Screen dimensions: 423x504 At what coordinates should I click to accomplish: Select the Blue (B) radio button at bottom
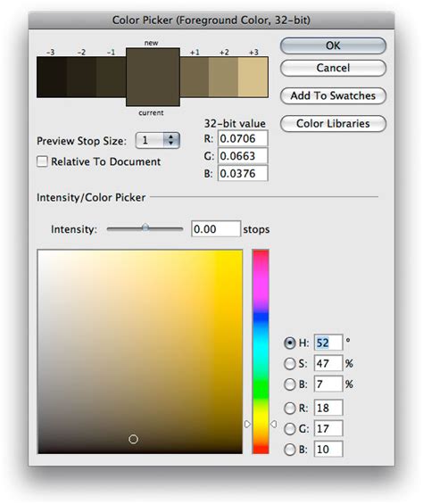pos(289,449)
